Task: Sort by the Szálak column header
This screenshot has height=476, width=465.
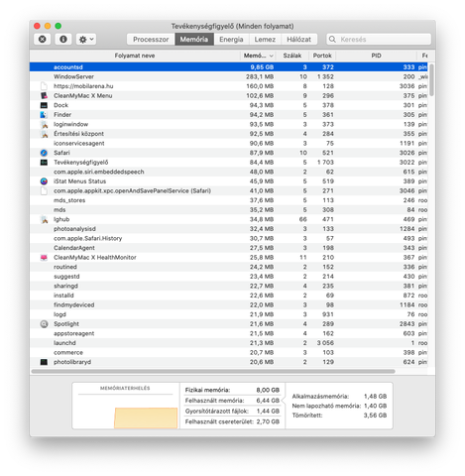Action: point(292,56)
